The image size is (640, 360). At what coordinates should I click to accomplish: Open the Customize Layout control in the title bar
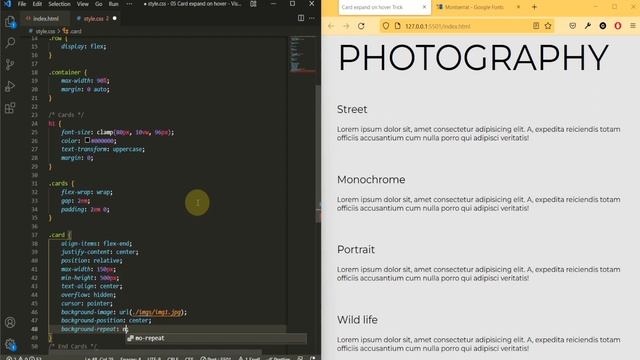point(253,4)
